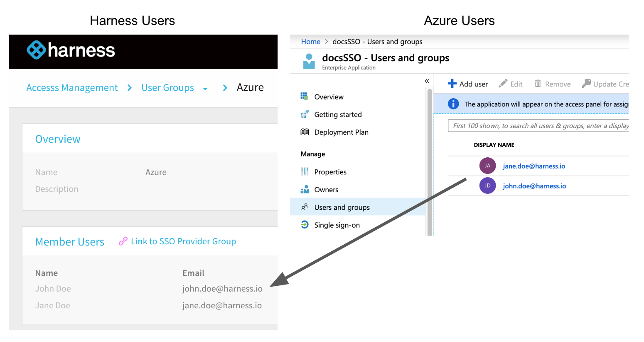
Task: Click the pencil Edit icon
Action: [x=503, y=84]
